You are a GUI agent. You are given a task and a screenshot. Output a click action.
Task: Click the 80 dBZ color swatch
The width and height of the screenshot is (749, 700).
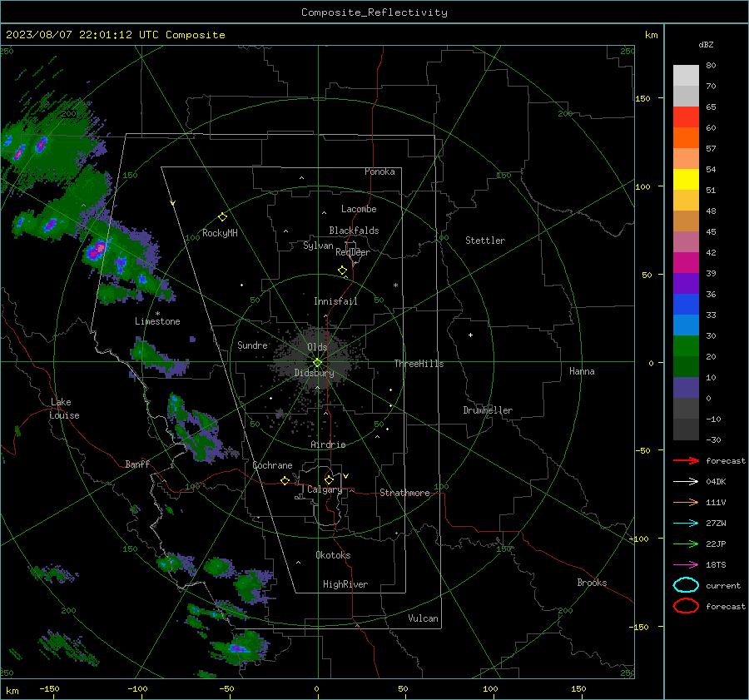tap(686, 75)
